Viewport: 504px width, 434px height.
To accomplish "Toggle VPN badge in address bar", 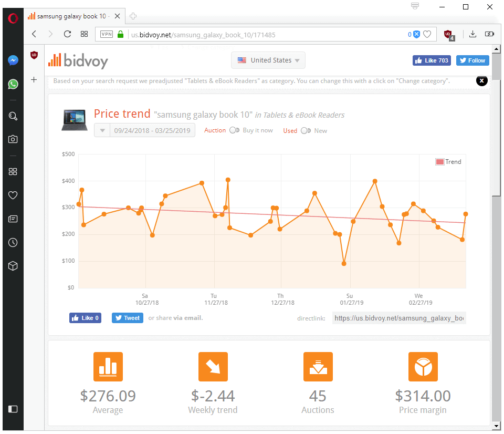I will [107, 35].
